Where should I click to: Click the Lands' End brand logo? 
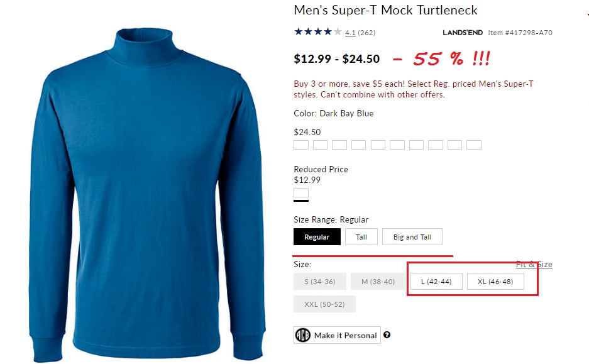point(463,33)
